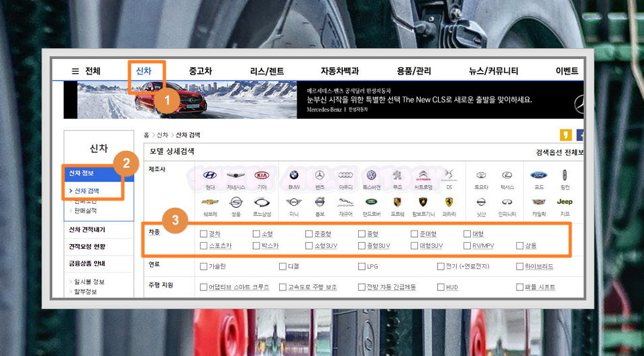Open the 이벤트 navigation tab

tap(567, 71)
